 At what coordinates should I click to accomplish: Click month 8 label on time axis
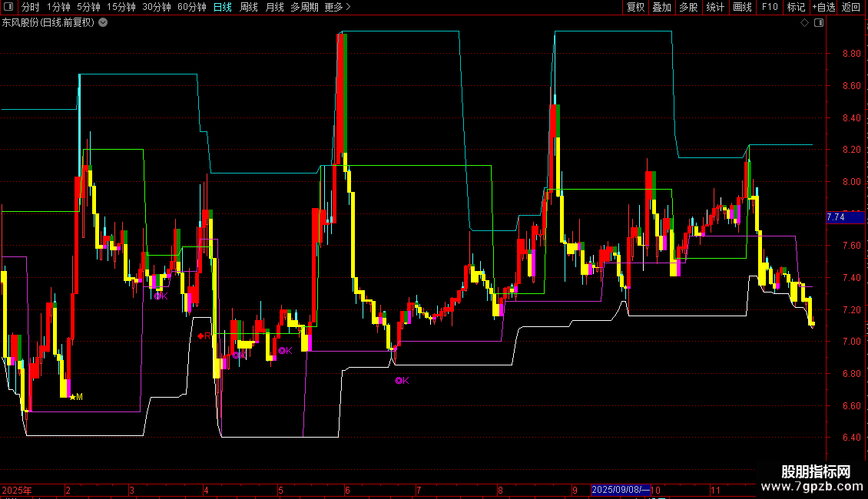tap(500, 490)
